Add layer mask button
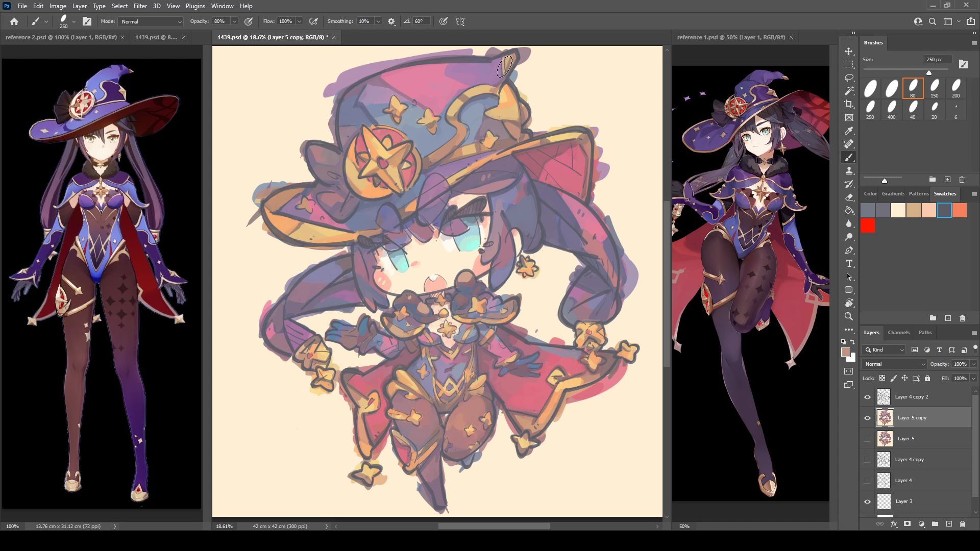 point(907,524)
